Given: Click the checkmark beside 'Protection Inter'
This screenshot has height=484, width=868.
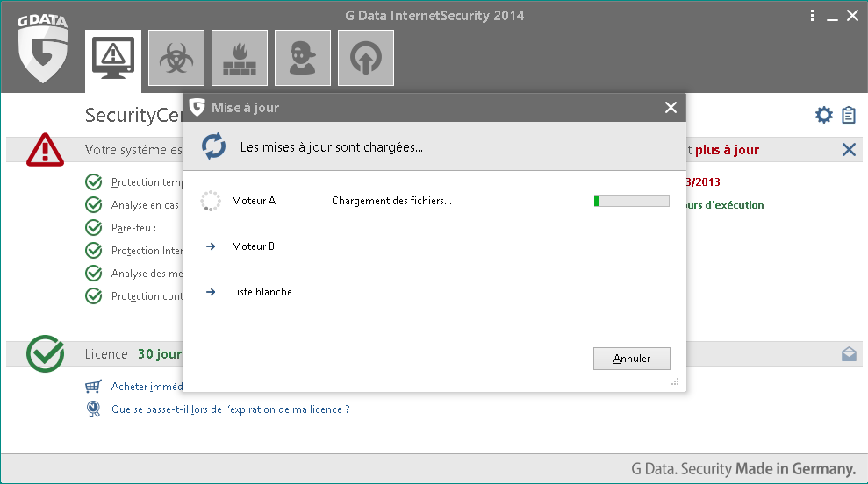Looking at the screenshot, I should [x=94, y=251].
